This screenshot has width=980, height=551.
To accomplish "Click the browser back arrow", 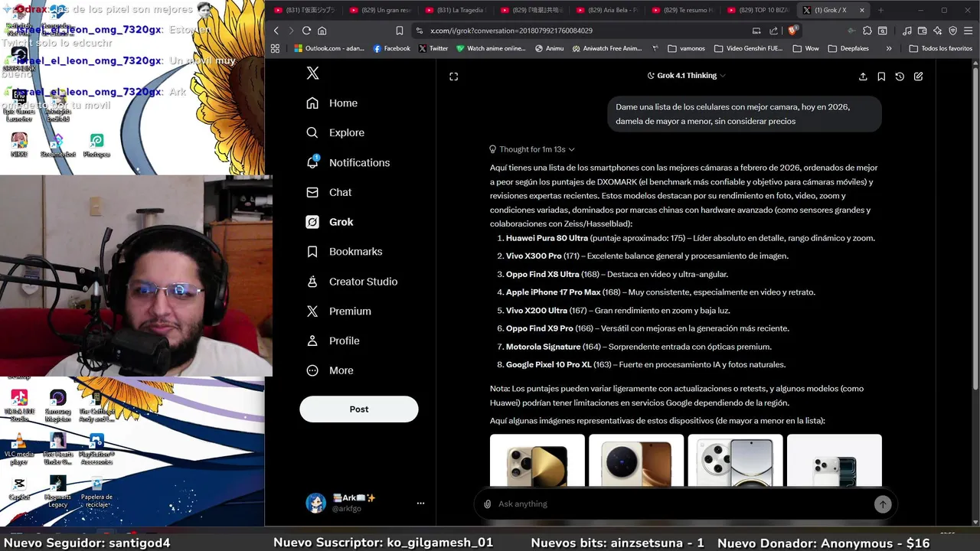I will click(x=276, y=31).
